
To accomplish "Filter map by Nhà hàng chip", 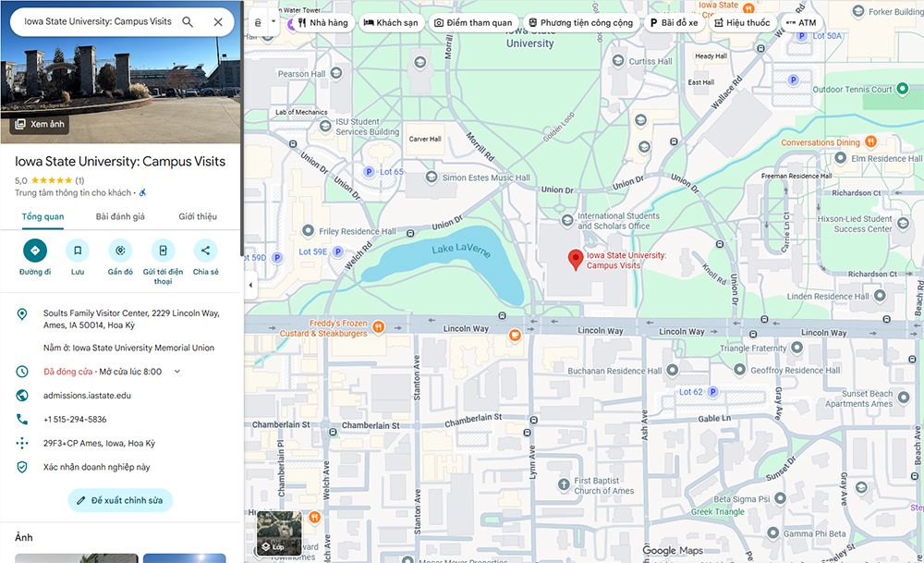I will pyautogui.click(x=322, y=23).
